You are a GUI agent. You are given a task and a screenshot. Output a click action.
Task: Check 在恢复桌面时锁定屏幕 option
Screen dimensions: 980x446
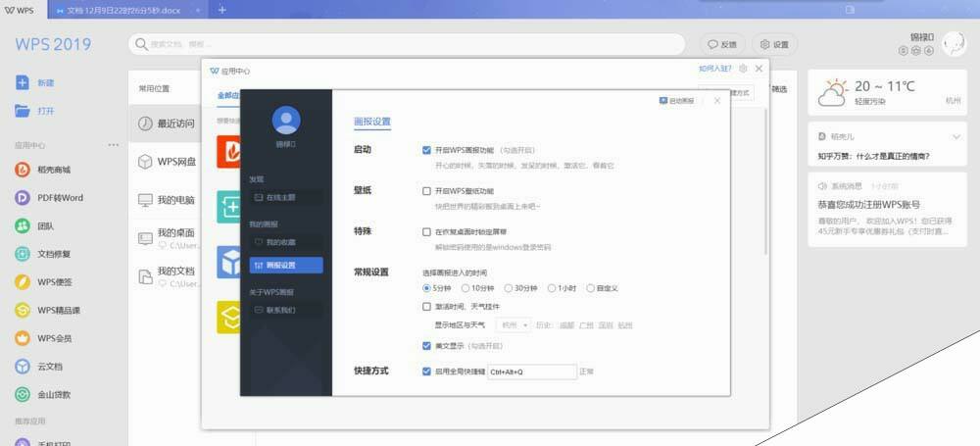click(427, 232)
